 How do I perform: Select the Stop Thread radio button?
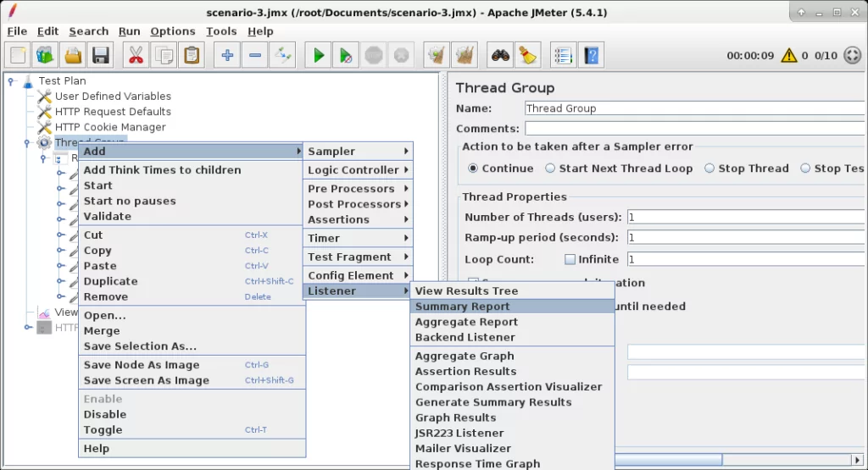tap(709, 169)
